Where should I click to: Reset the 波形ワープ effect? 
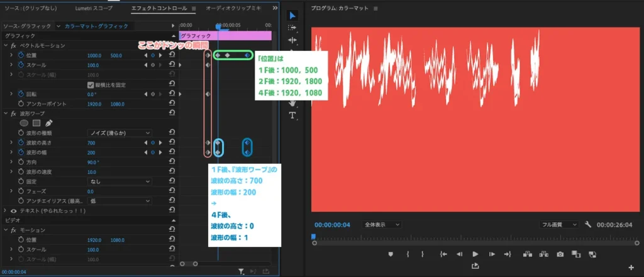tap(172, 113)
